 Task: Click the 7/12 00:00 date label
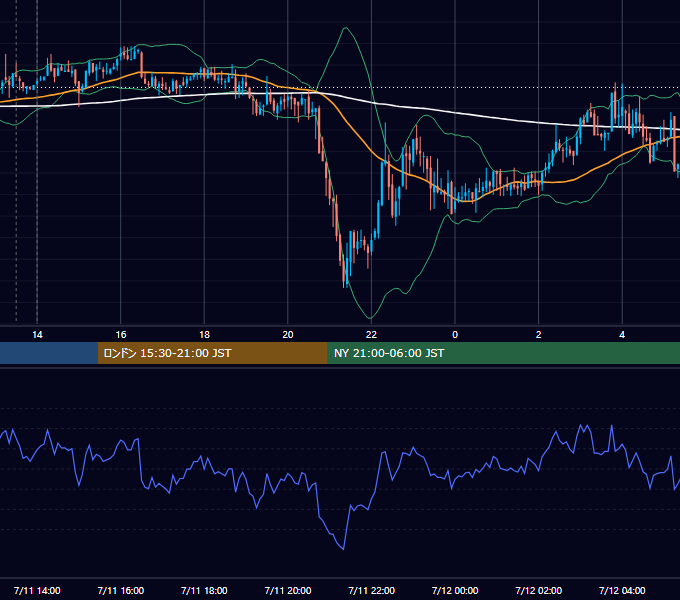coord(455,590)
